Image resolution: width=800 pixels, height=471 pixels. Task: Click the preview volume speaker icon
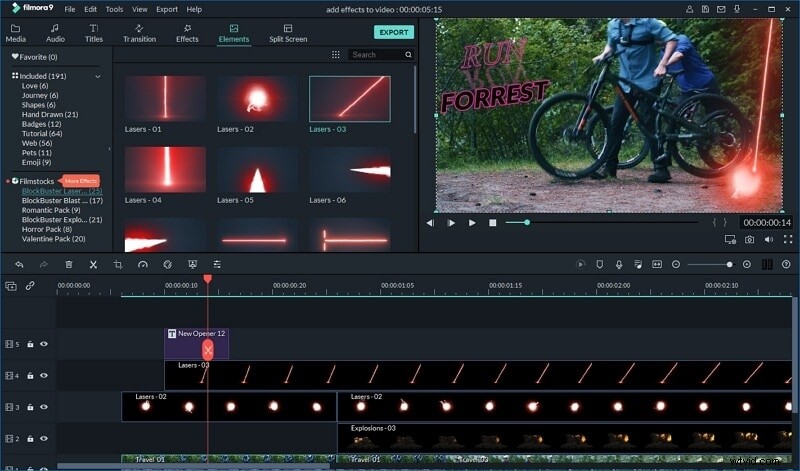pyautogui.click(x=769, y=239)
